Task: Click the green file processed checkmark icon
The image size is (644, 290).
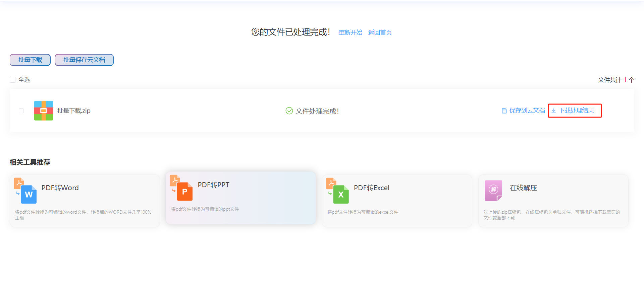Action: pos(289,111)
